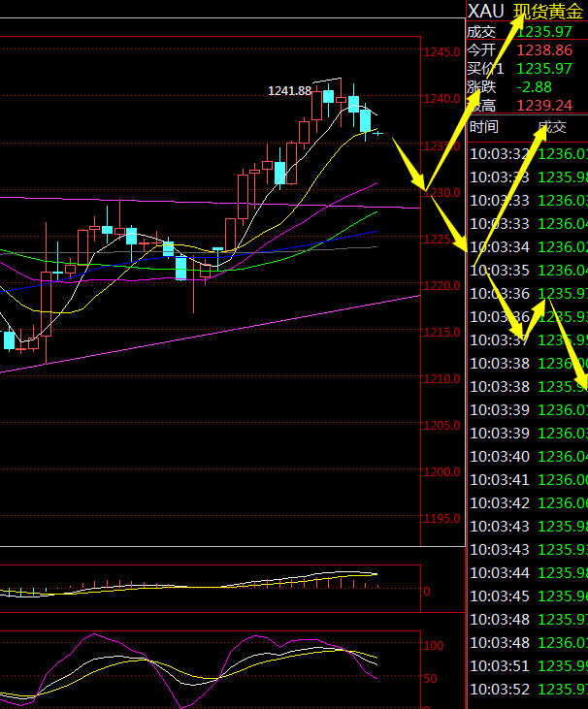Click the 50 level on oscillator axis
The image size is (588, 709).
[430, 679]
